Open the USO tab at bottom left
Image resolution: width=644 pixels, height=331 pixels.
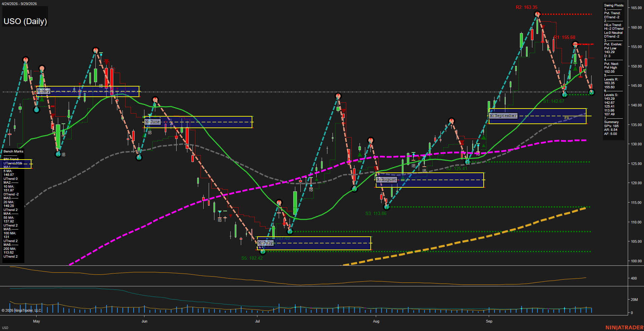pos(5,328)
